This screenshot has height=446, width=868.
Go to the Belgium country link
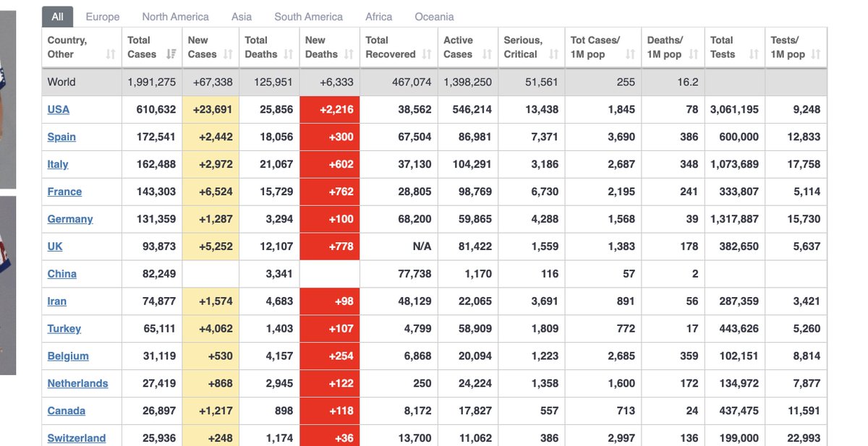click(68, 356)
